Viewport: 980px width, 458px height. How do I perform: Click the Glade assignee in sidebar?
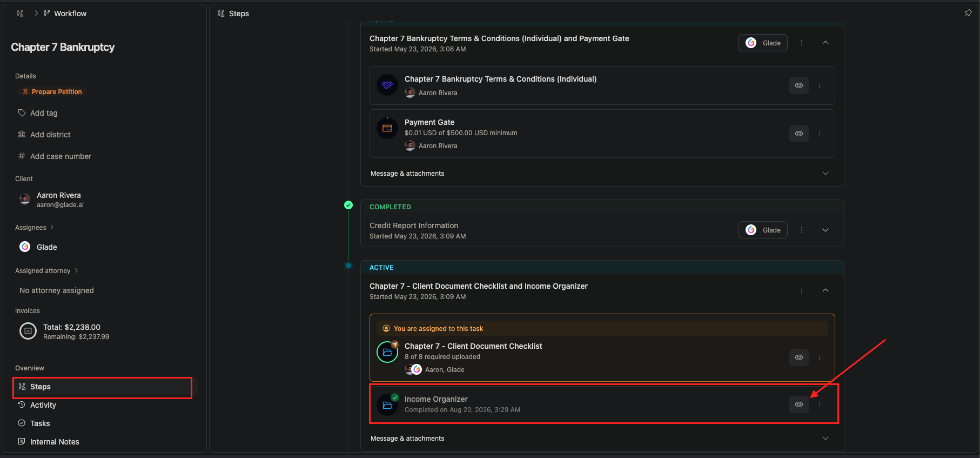tap(38, 247)
